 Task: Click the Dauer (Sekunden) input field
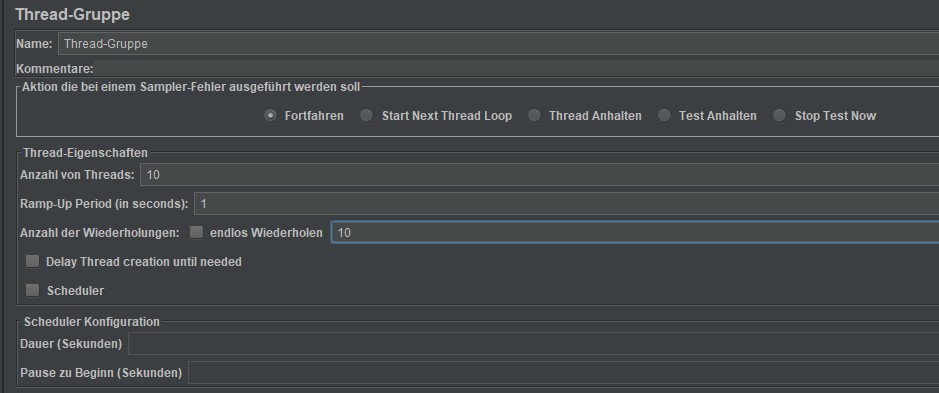[534, 344]
